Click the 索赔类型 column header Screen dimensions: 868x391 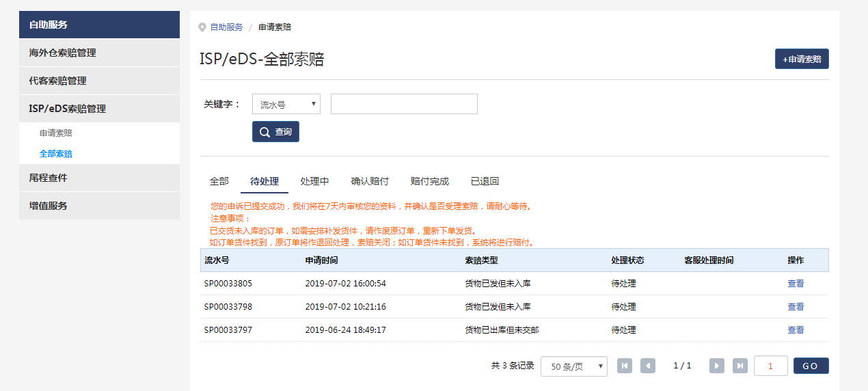(481, 260)
